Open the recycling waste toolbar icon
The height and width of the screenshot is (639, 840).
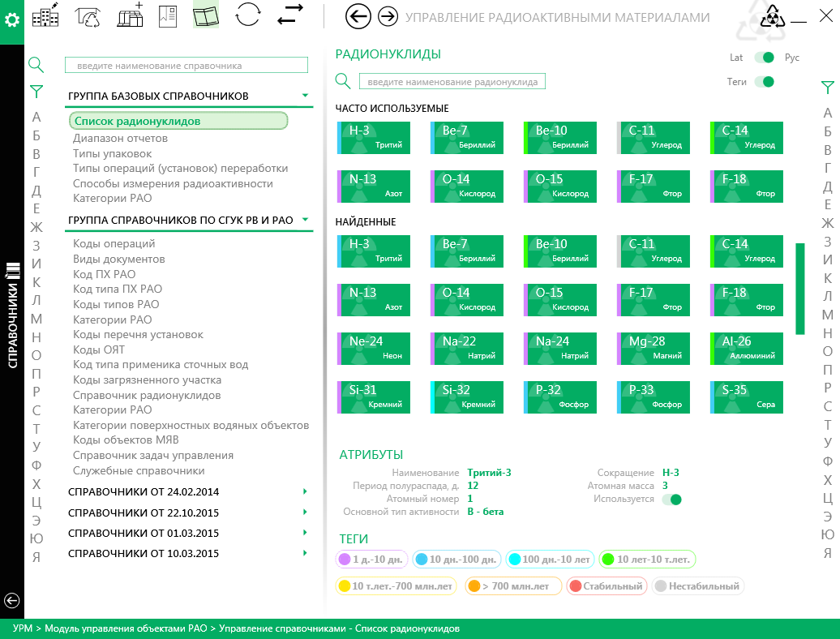tap(88, 16)
